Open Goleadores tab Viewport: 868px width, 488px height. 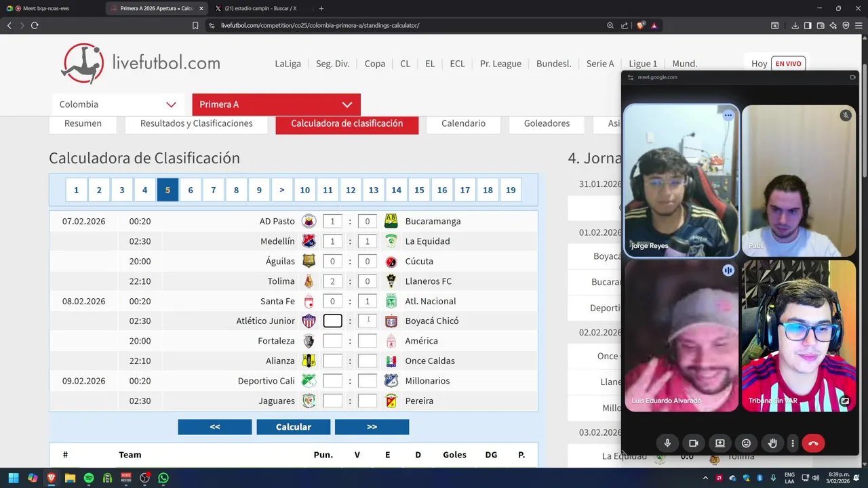click(x=547, y=124)
